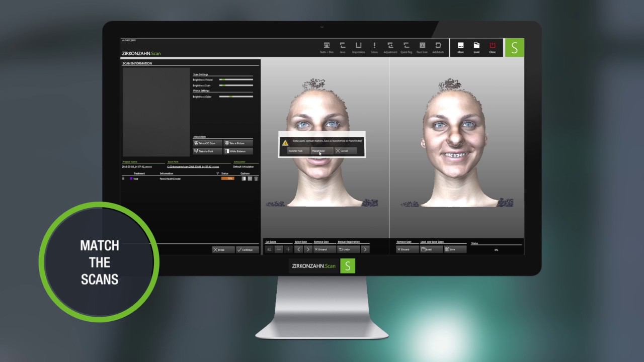Viewport: 644px width, 362px height.
Task: Click Load under Load and Save Scans
Action: tap(431, 249)
